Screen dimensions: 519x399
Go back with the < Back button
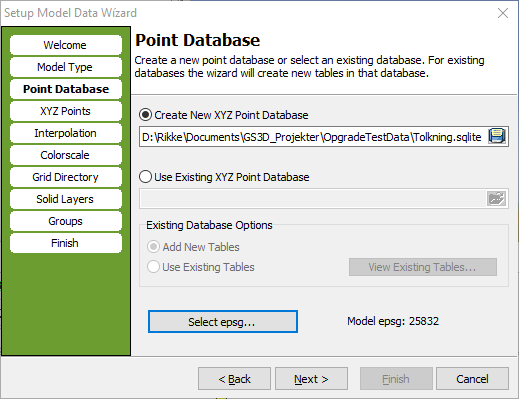click(234, 379)
